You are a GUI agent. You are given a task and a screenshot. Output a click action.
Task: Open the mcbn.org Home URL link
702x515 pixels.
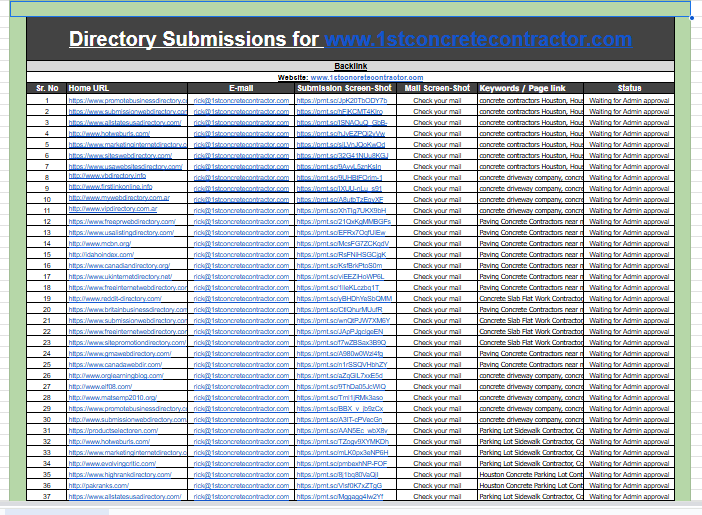click(x=99, y=244)
